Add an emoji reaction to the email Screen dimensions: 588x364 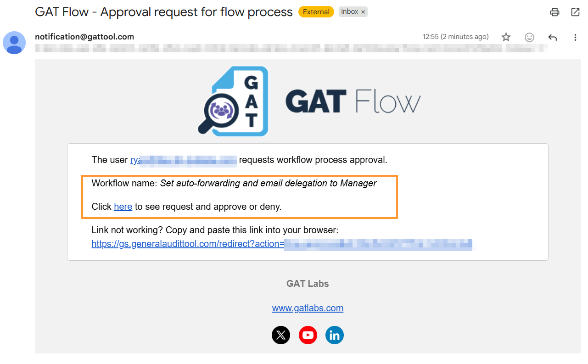(529, 37)
